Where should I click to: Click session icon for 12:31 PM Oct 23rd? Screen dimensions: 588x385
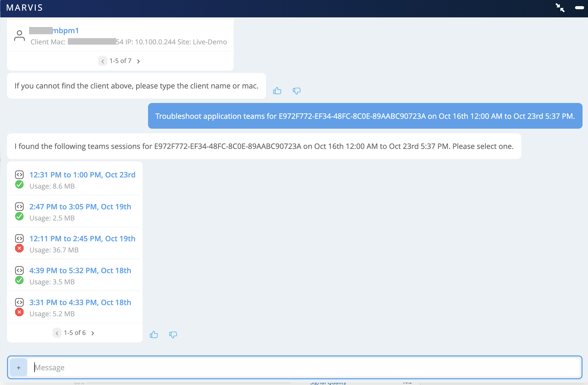tap(19, 175)
